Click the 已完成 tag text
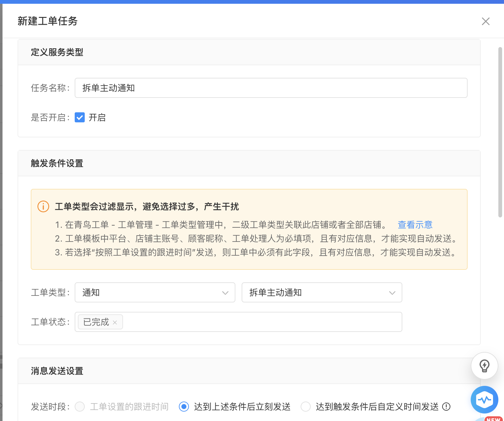Screen dimensions: 504x421 point(96,322)
